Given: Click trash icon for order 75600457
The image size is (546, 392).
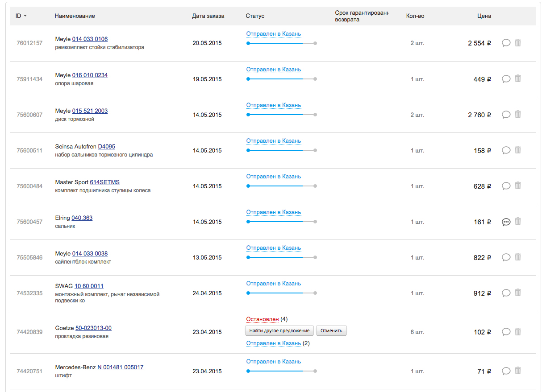Looking at the screenshot, I should [518, 221].
